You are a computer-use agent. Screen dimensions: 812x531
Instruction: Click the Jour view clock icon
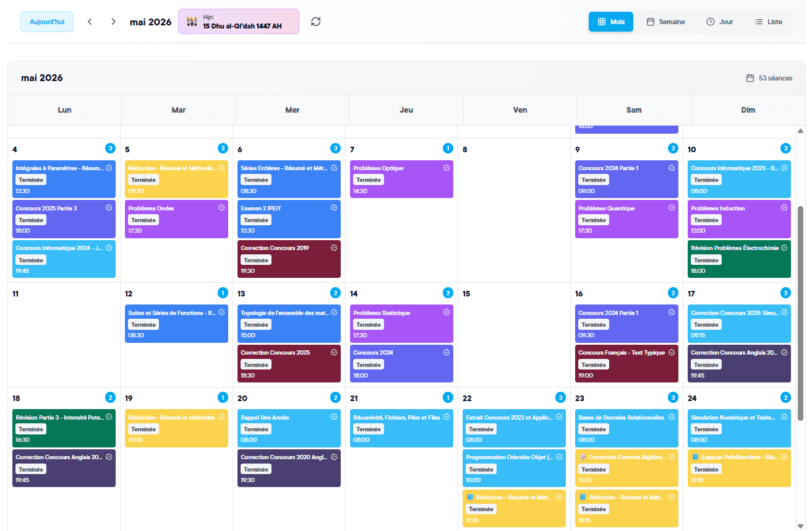click(711, 22)
